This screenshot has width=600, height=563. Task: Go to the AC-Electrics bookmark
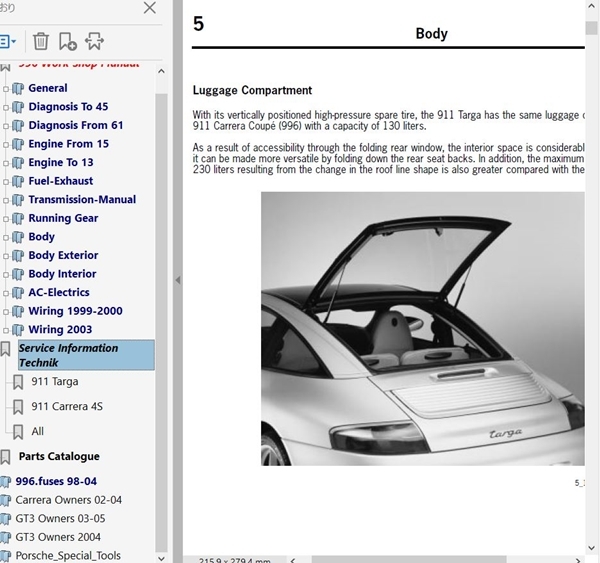[x=59, y=292]
